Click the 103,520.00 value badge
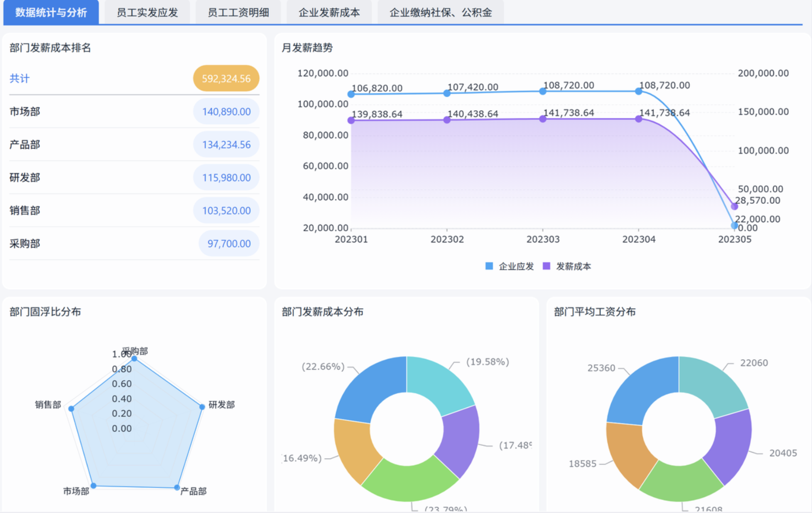 (x=226, y=211)
